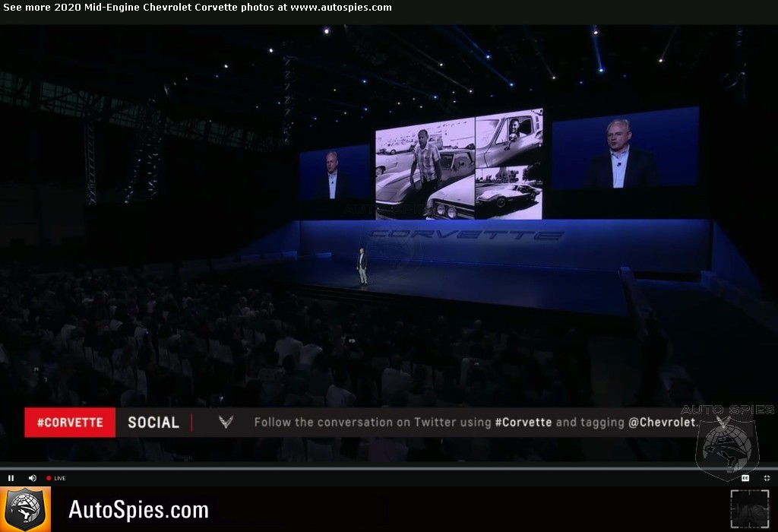Image resolution: width=778 pixels, height=532 pixels.
Task: Click the CORVETTE lettering on the stage
Action: pyautogui.click(x=466, y=234)
